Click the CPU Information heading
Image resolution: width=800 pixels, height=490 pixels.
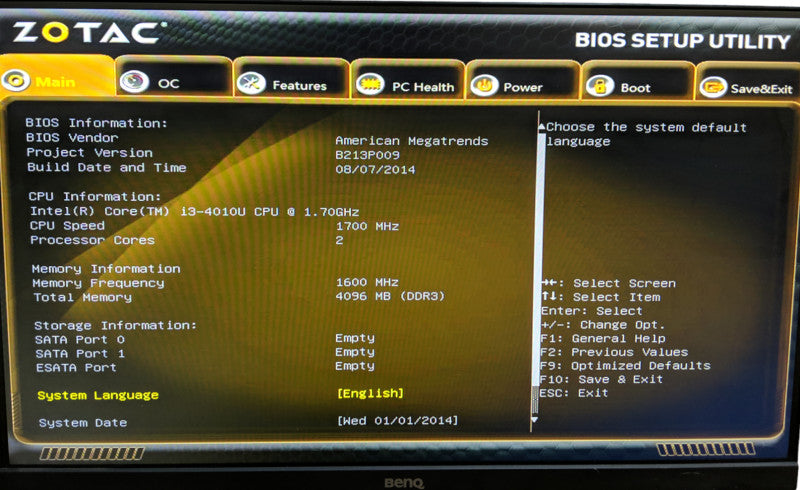pos(95,197)
